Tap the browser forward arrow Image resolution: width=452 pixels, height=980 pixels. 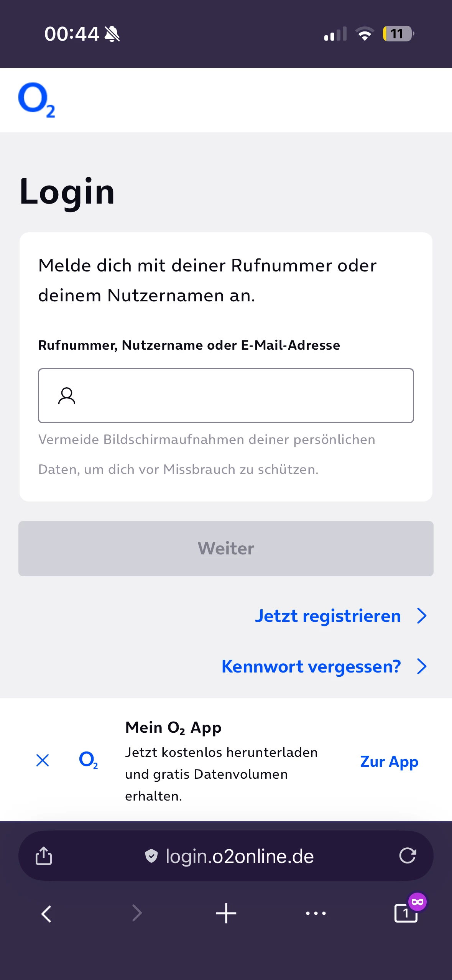137,913
